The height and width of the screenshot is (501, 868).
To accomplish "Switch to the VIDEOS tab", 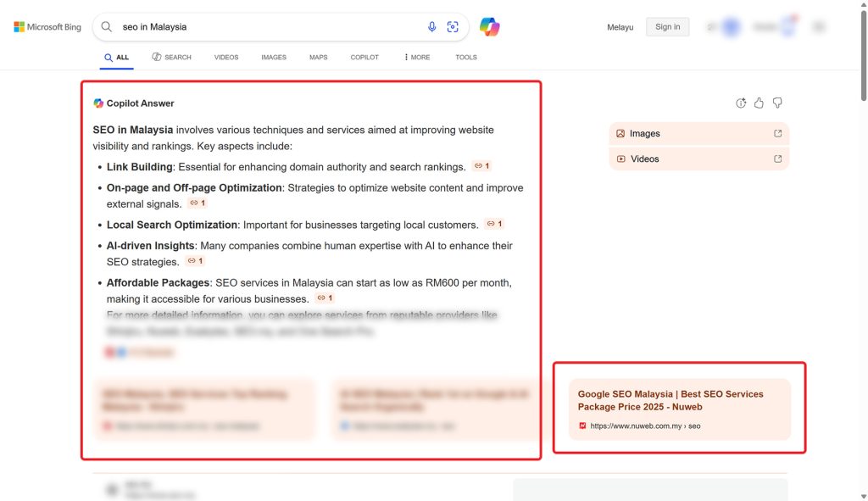I will (x=226, y=57).
